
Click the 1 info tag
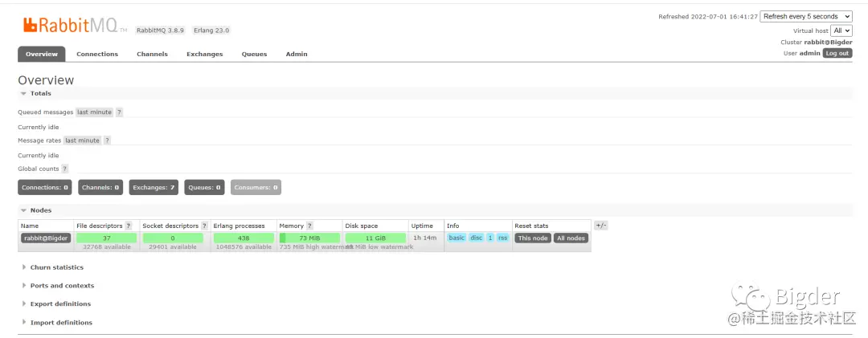pyautogui.click(x=490, y=238)
